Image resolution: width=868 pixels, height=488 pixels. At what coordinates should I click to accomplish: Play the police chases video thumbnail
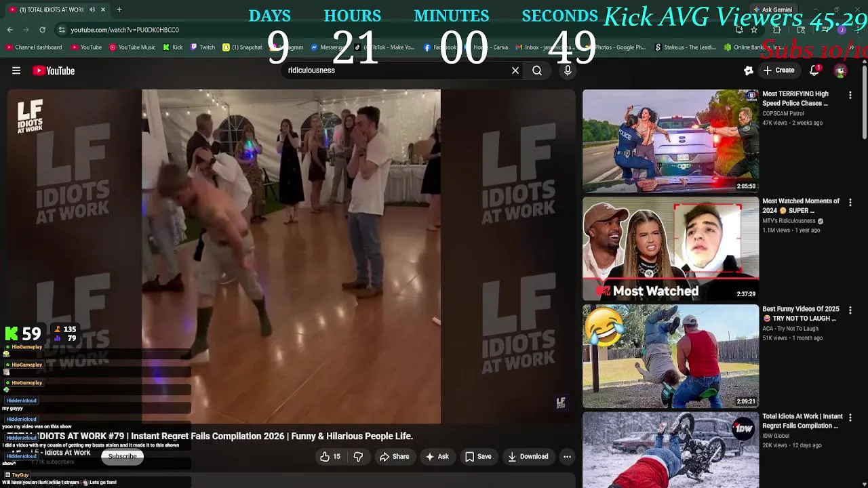671,141
